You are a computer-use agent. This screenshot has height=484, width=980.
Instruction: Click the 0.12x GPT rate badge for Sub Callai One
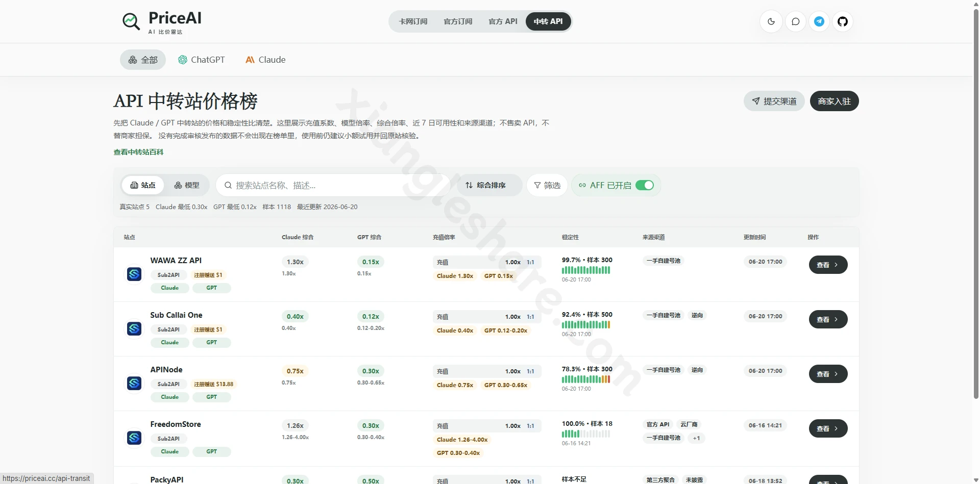click(x=371, y=316)
